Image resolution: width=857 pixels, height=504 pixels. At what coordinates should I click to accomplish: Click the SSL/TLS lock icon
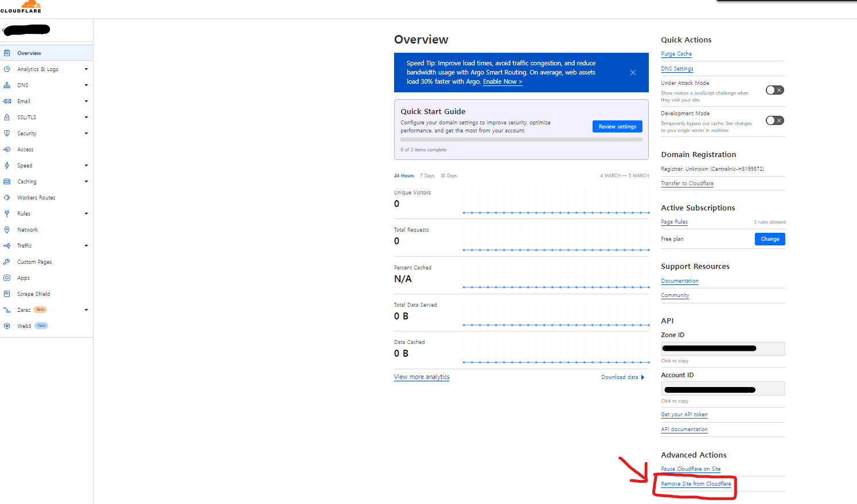click(7, 117)
